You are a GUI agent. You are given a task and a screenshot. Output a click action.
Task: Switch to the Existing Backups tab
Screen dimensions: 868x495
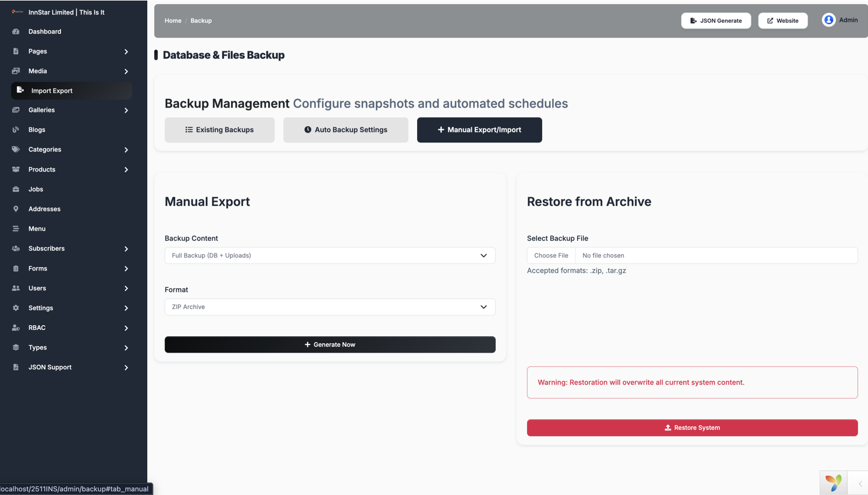(219, 130)
